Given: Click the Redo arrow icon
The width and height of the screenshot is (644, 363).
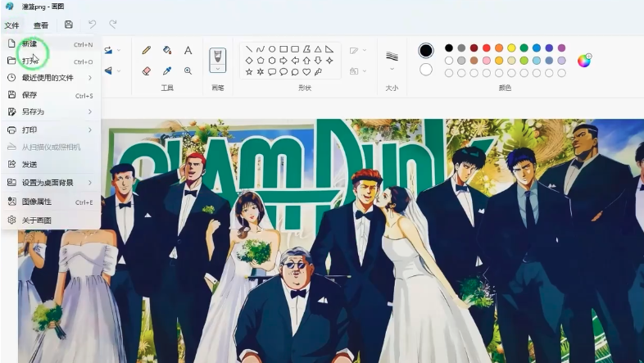Looking at the screenshot, I should [x=112, y=25].
